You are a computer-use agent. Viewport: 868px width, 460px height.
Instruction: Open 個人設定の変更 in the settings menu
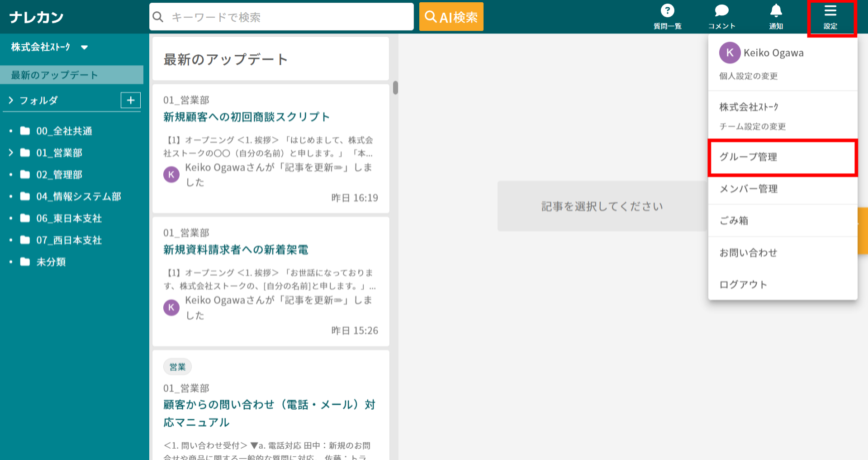pos(748,76)
